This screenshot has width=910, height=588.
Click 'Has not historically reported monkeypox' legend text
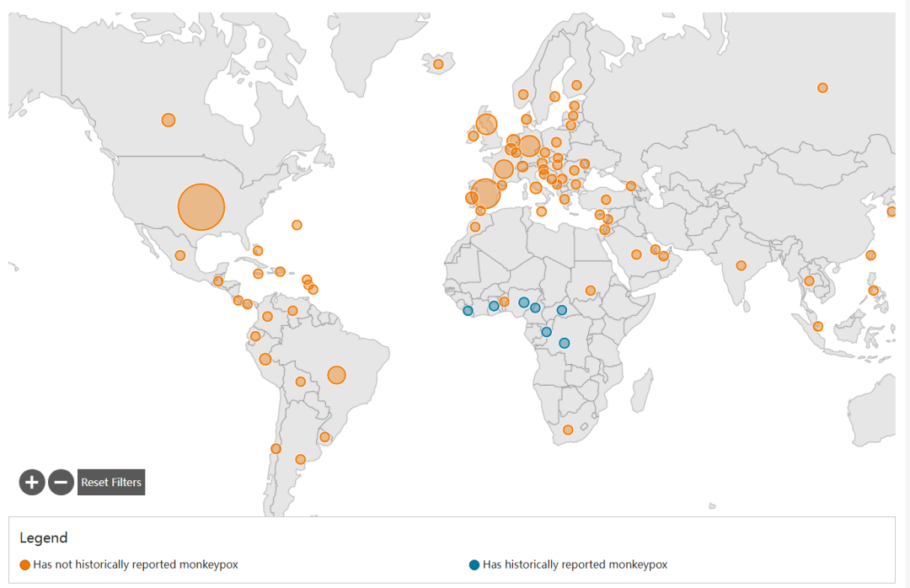point(136,564)
